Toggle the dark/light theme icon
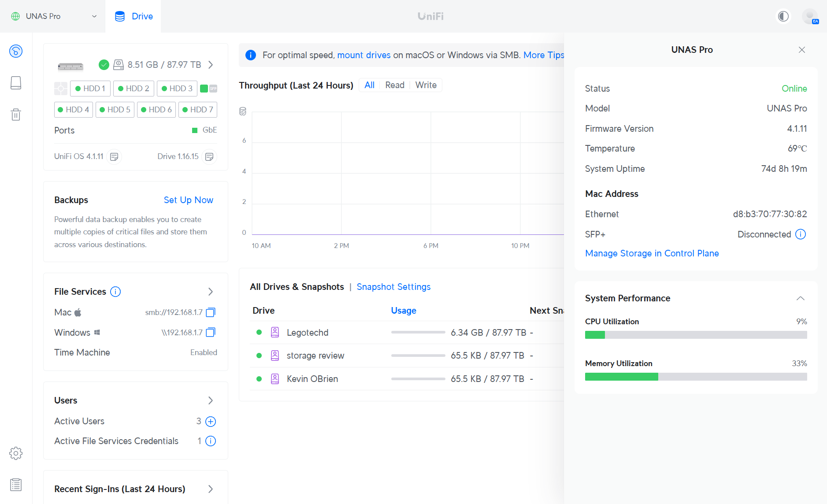Viewport: 827px width, 504px height. point(783,16)
